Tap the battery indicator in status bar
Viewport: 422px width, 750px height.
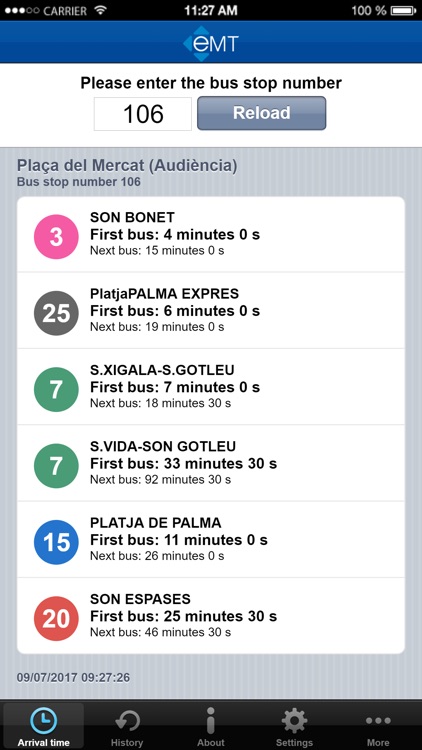404,10
